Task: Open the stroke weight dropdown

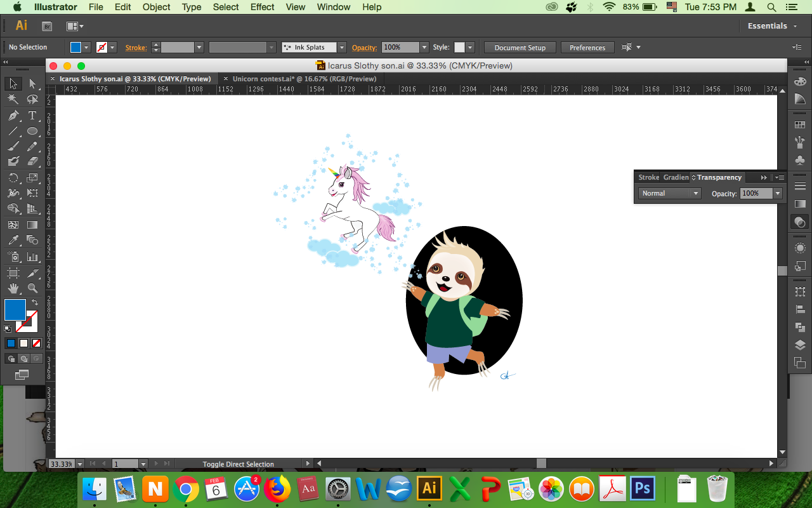Action: click(199, 48)
